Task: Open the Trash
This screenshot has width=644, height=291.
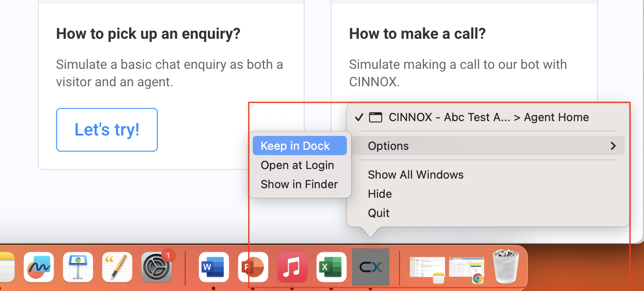Action: 506,267
